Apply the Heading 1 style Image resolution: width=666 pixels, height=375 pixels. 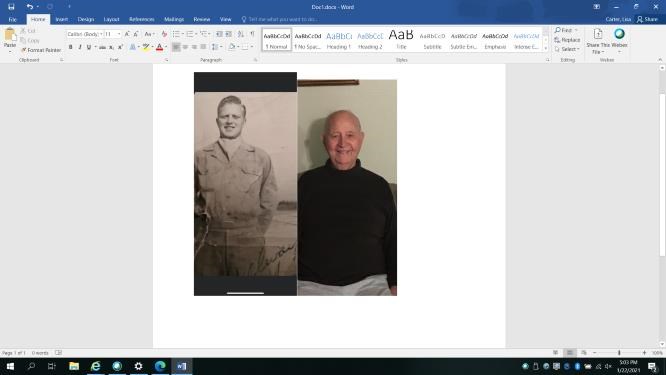(x=339, y=40)
